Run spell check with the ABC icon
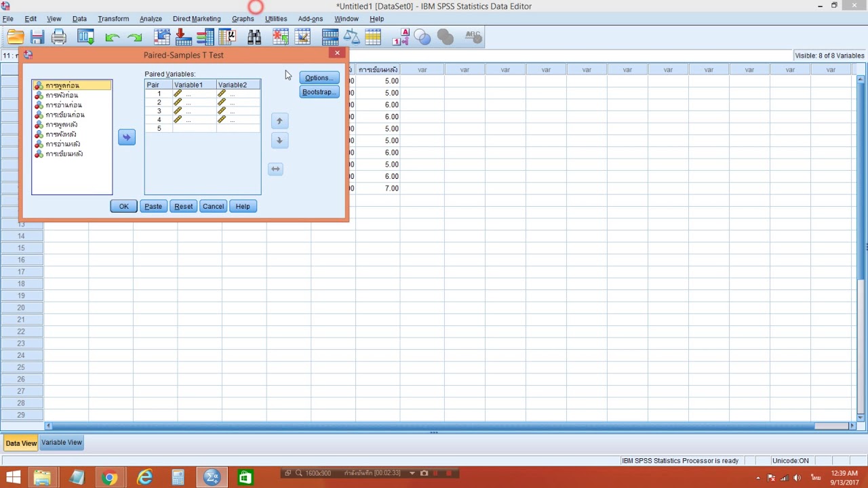Image resolution: width=868 pixels, height=488 pixels. 472,37
